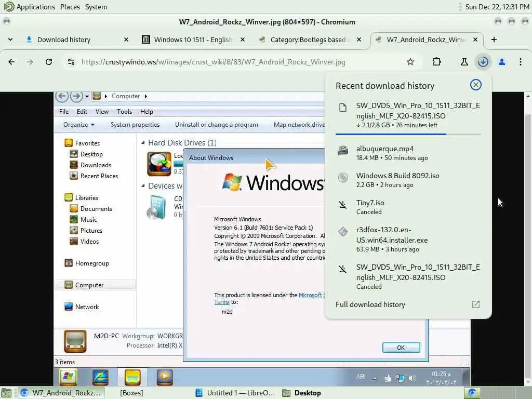Close the Download history tab
Image resolution: width=532 pixels, height=399 pixels.
point(126,39)
